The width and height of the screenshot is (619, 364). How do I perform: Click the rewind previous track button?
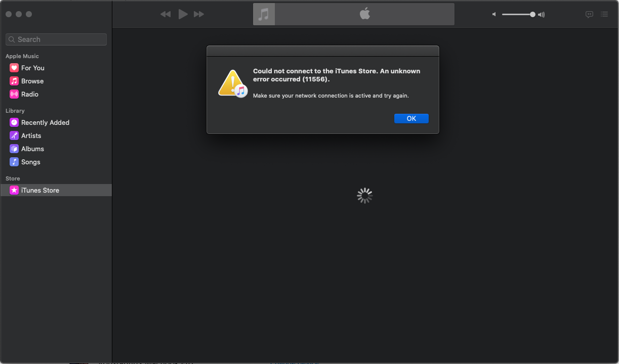[x=166, y=14]
